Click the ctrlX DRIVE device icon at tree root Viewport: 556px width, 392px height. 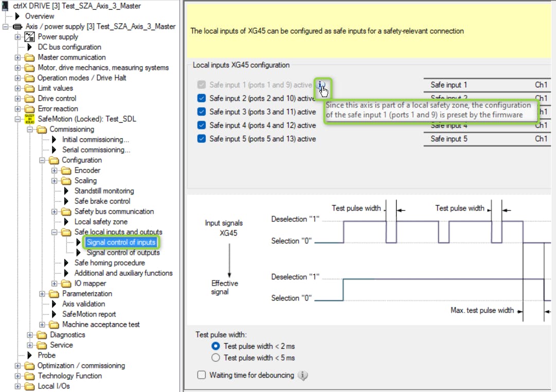tap(5, 6)
